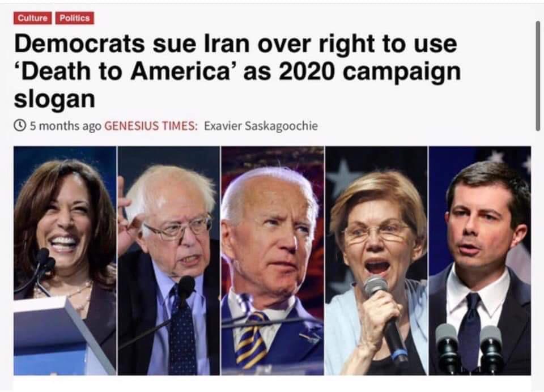Select photo of man behind two microphones
Viewport: 544px width, 392px height.
480,261
